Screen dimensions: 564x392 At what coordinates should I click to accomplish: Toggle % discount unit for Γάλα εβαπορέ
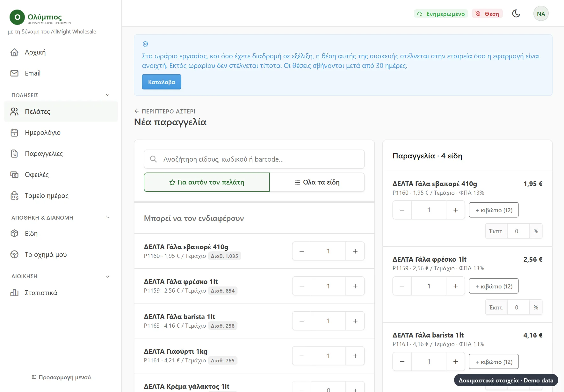point(536,231)
